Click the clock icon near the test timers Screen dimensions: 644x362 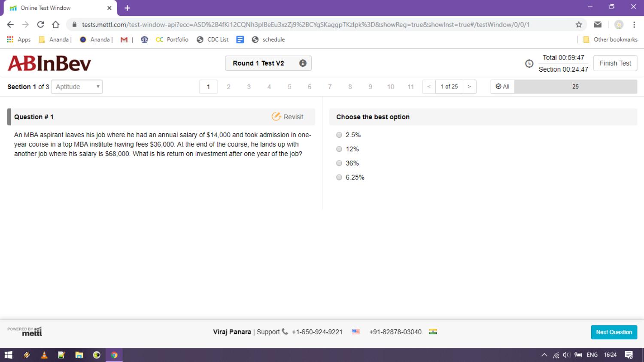pos(529,63)
